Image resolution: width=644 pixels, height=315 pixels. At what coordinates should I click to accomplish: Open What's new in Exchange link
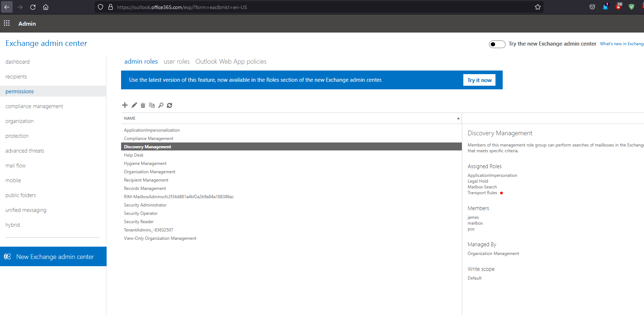click(x=622, y=44)
